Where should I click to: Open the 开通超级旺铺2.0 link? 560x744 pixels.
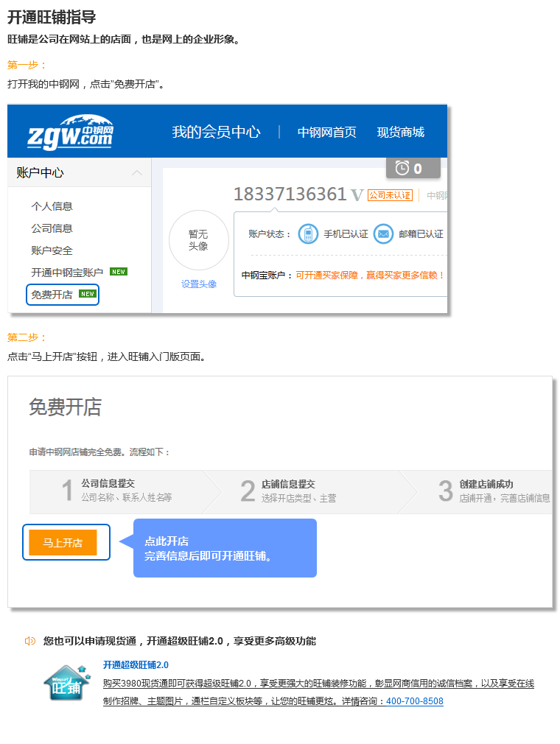[x=136, y=664]
